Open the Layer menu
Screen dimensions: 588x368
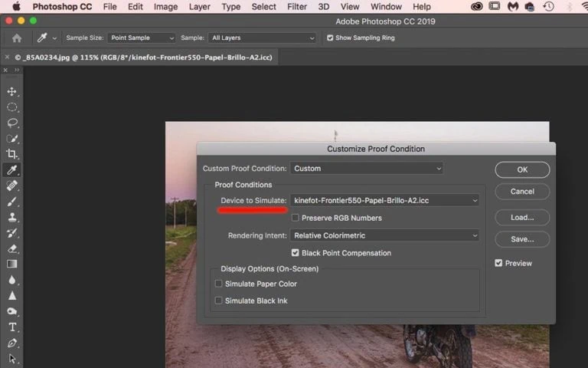coord(200,7)
